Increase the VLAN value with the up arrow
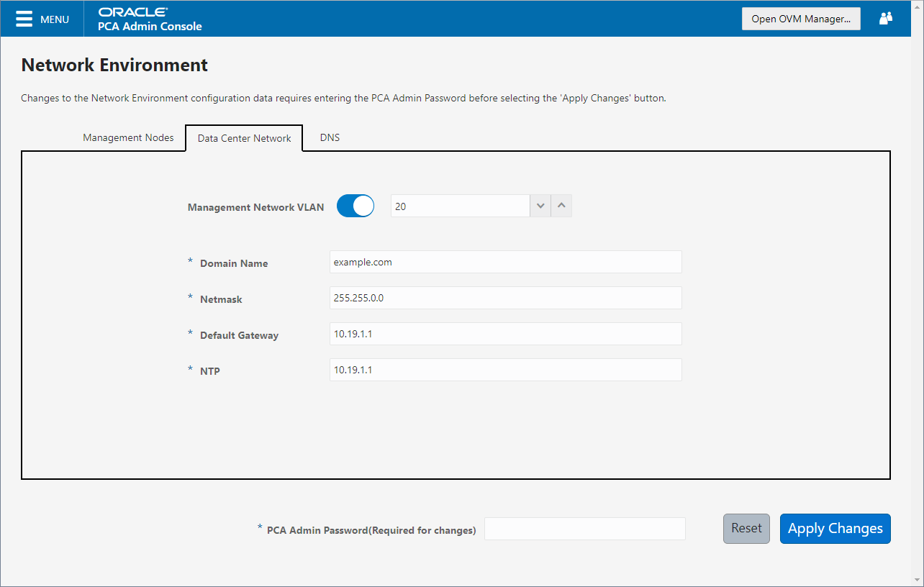The image size is (924, 587). click(561, 206)
